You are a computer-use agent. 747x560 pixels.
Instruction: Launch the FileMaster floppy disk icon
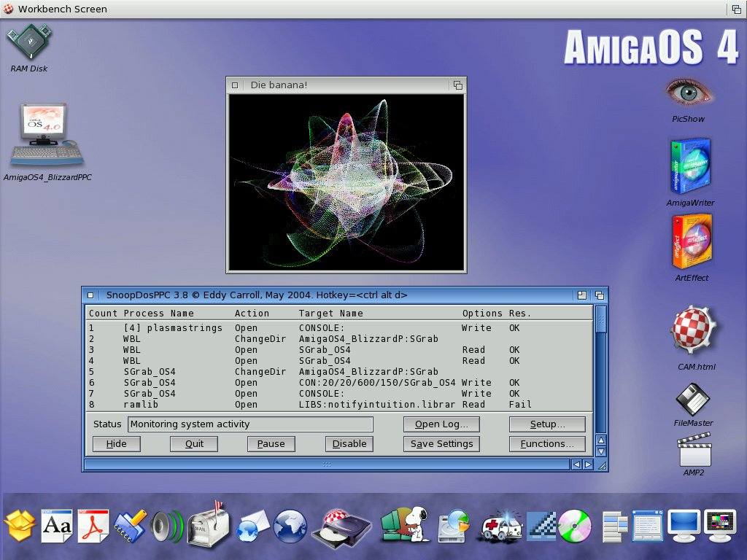pyautogui.click(x=693, y=399)
